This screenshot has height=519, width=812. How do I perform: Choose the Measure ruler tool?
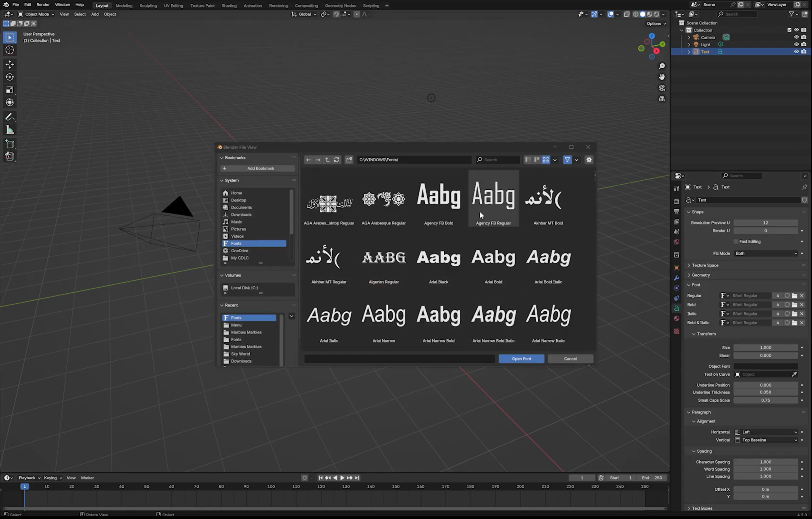10,130
